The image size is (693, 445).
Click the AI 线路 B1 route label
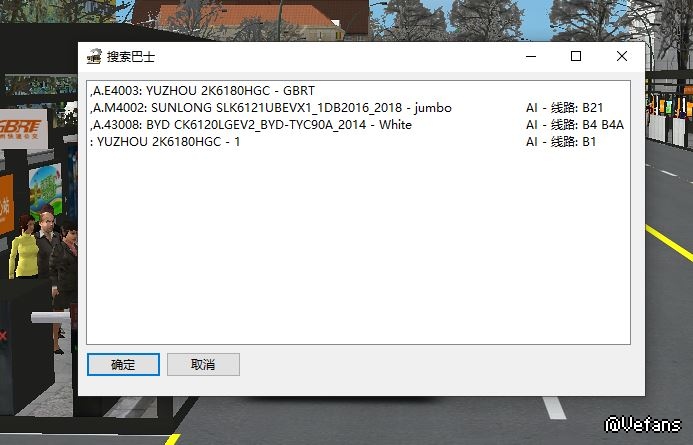(561, 142)
